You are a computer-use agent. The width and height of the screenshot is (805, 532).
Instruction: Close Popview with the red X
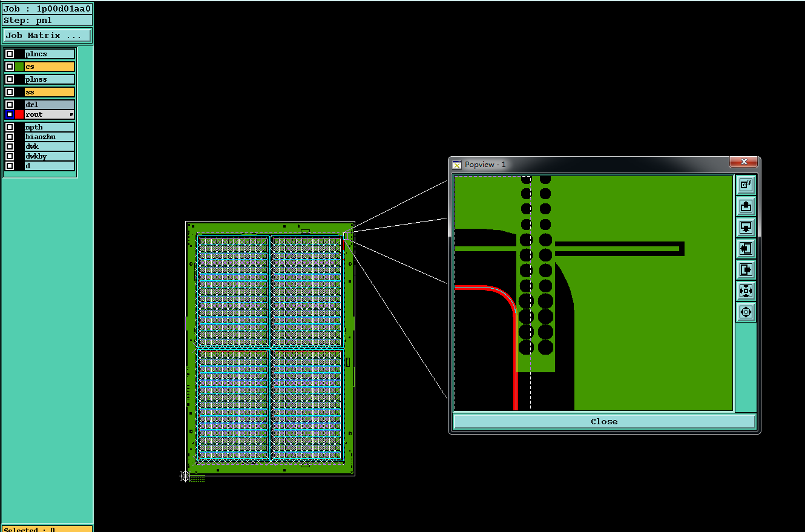[744, 162]
